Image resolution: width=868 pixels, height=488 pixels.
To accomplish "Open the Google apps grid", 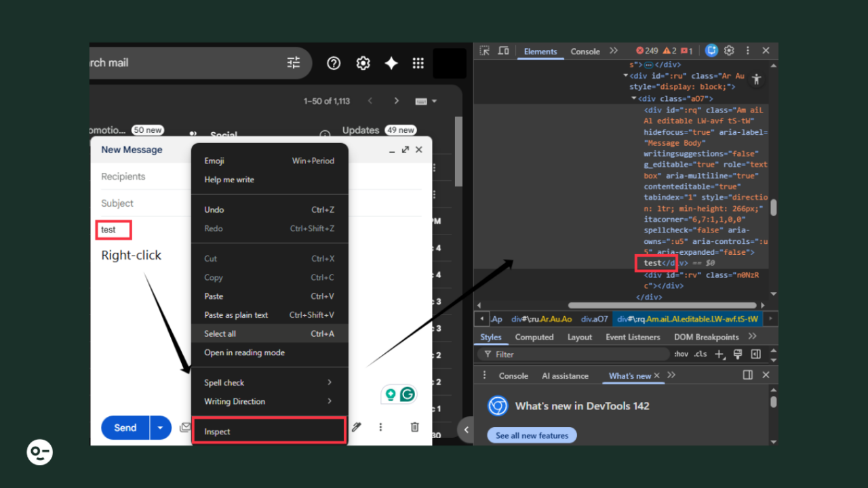I will (x=418, y=63).
